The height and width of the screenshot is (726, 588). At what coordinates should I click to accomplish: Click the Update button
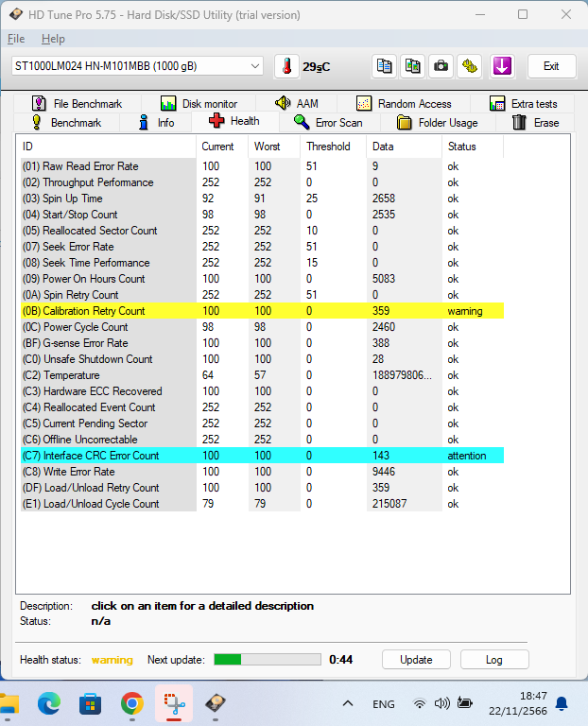tap(416, 659)
